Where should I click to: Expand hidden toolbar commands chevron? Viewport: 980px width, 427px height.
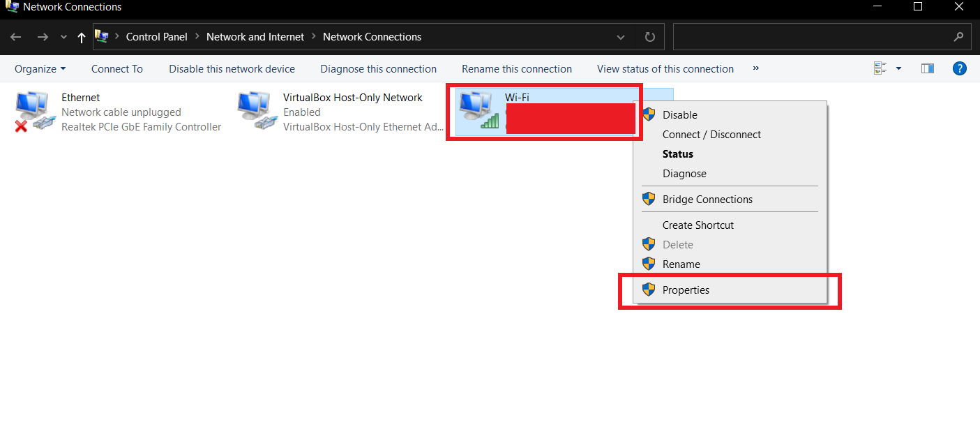point(756,68)
